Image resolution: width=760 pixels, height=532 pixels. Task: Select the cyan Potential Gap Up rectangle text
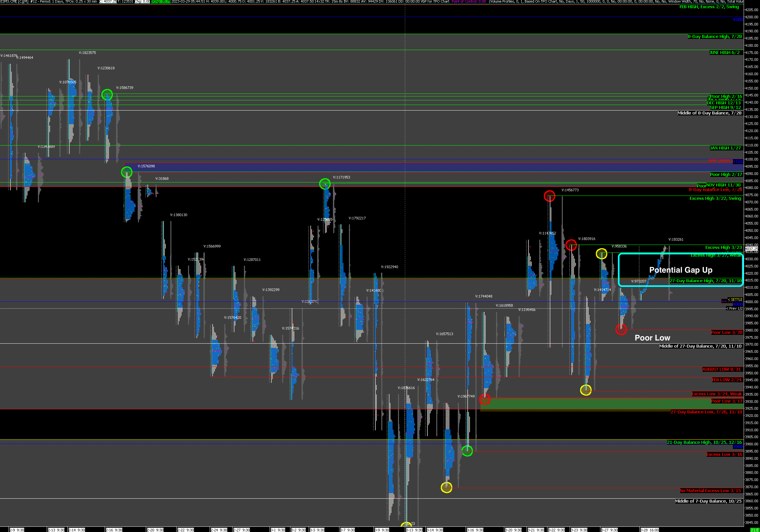[x=681, y=270]
